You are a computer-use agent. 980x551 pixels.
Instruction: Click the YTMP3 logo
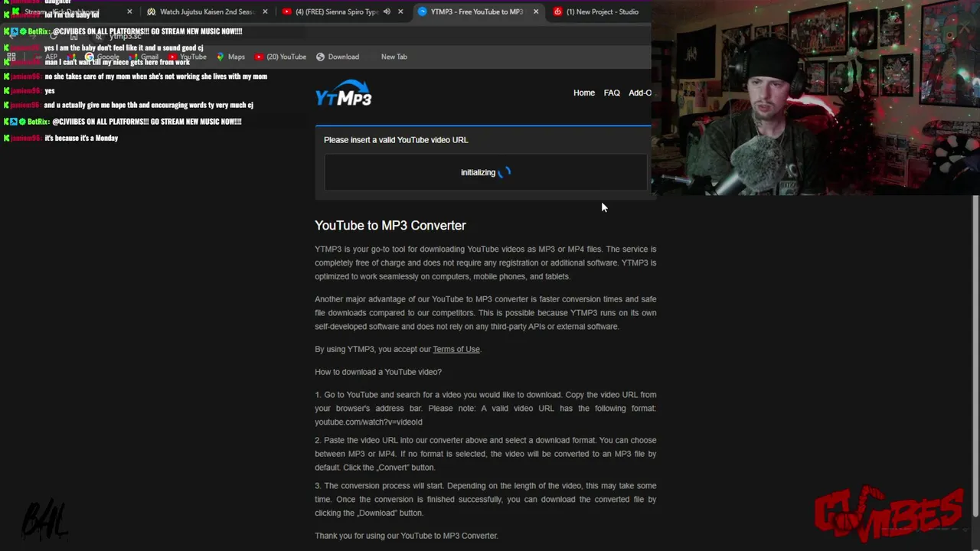[343, 93]
